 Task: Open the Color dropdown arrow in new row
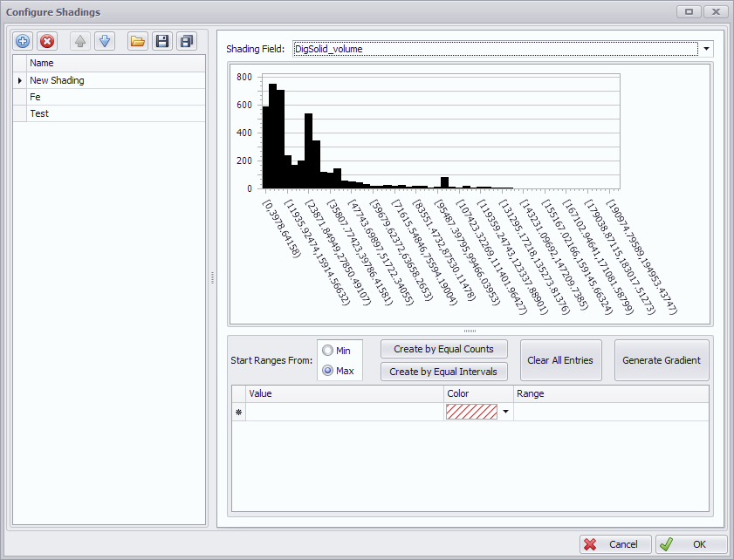point(504,412)
